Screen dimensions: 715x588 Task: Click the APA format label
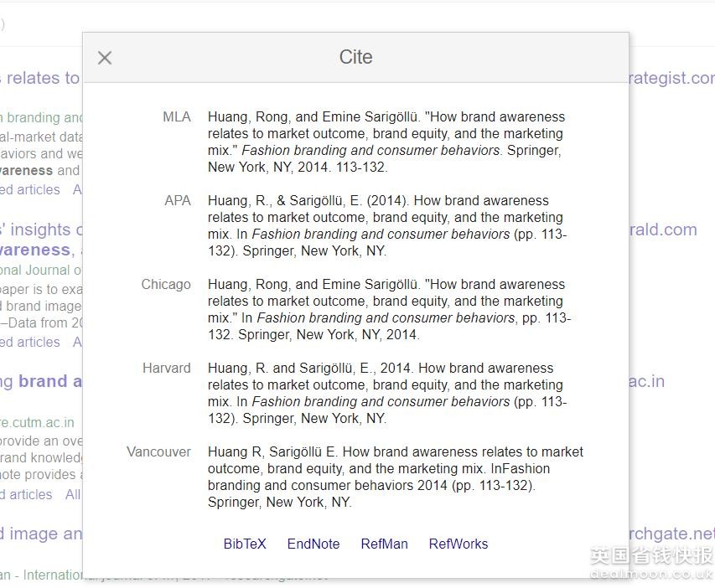click(x=177, y=201)
